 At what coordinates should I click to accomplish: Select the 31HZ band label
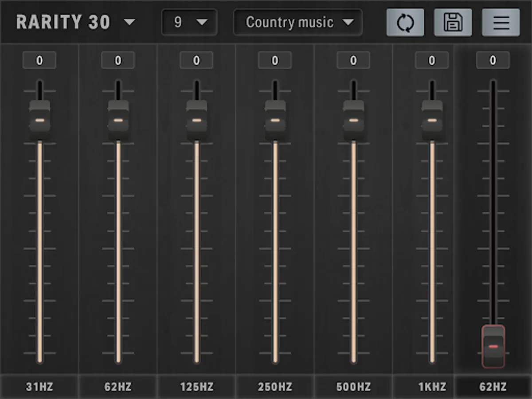pos(39,387)
